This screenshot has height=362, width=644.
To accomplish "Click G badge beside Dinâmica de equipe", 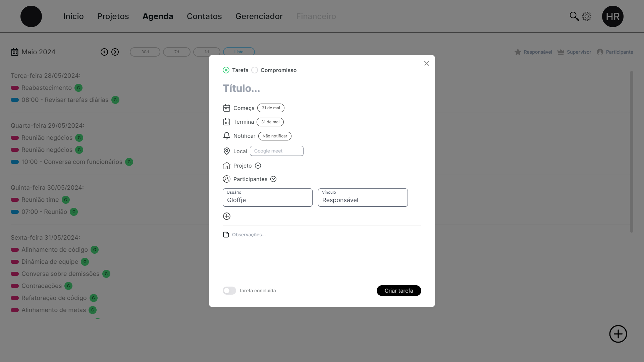I will [85, 262].
